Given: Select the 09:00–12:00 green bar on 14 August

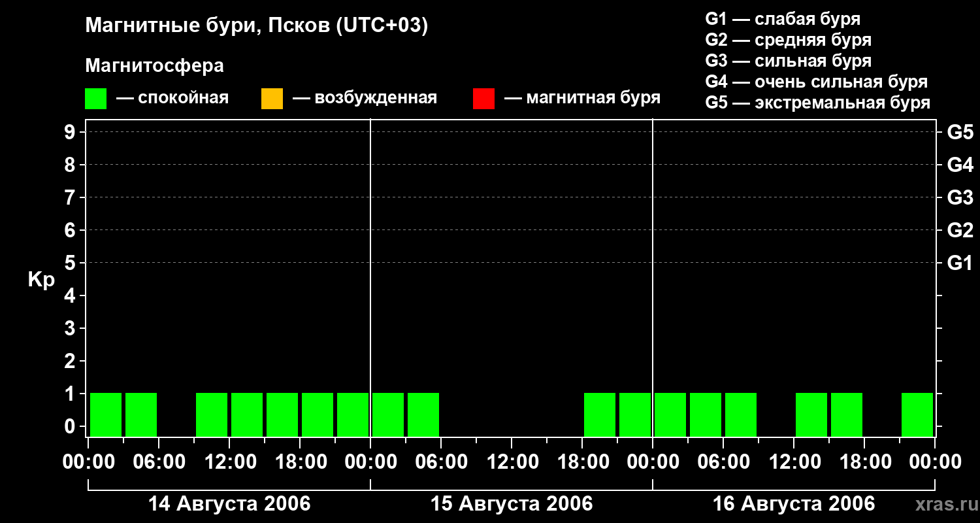Looking at the screenshot, I should (x=212, y=414).
